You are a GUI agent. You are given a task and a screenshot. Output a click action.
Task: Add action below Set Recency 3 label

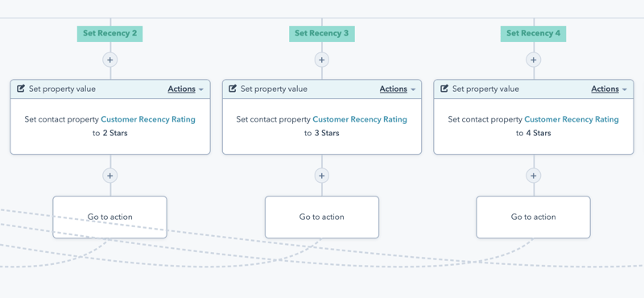[x=321, y=60]
